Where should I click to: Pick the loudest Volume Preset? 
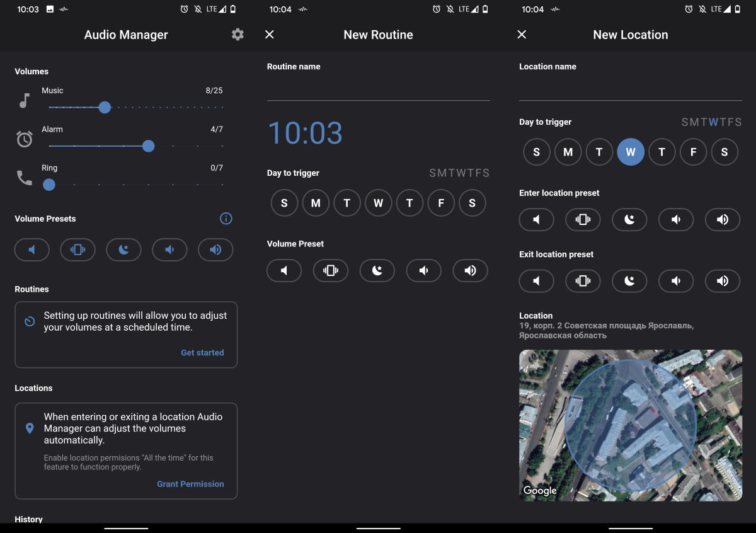(x=215, y=249)
